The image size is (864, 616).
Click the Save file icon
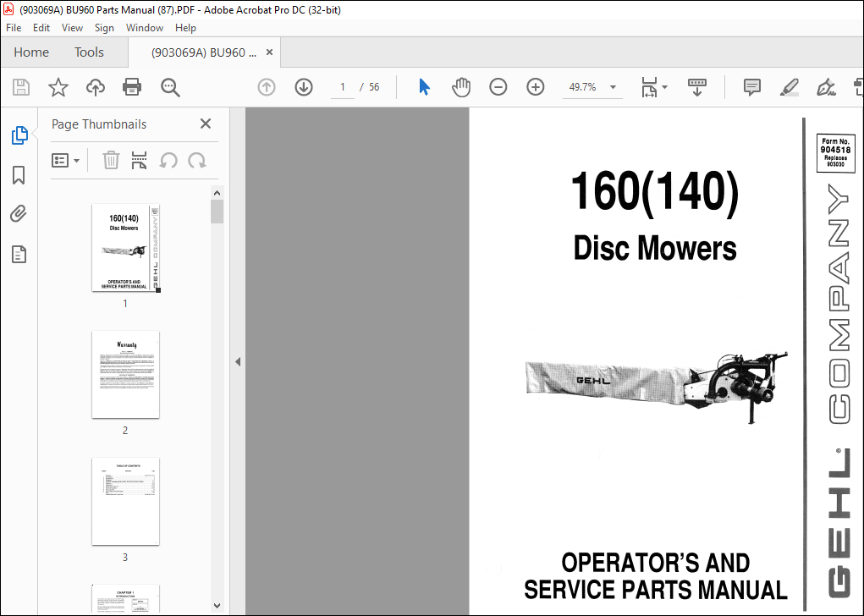pyautogui.click(x=21, y=87)
